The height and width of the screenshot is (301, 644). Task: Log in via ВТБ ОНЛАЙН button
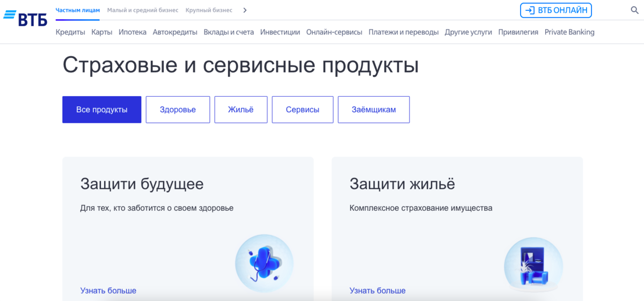point(556,10)
